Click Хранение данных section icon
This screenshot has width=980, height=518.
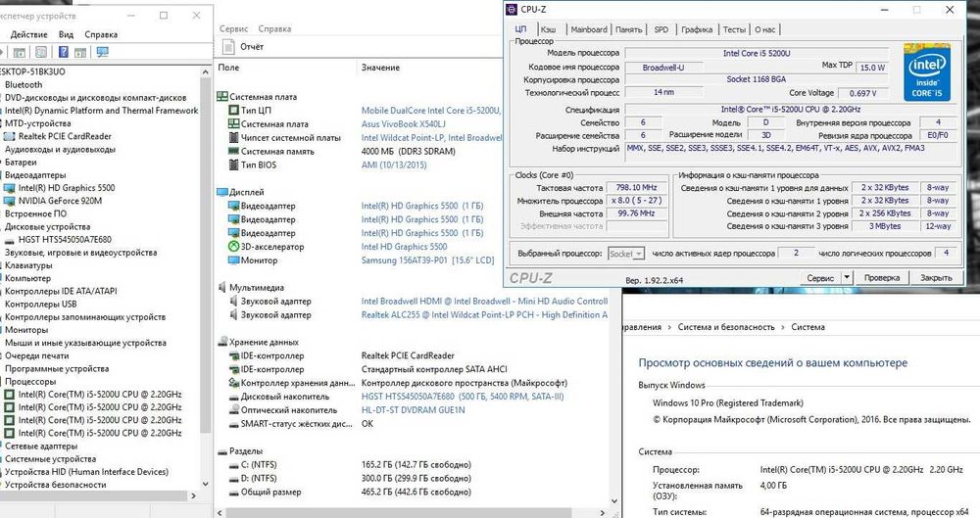(x=221, y=342)
